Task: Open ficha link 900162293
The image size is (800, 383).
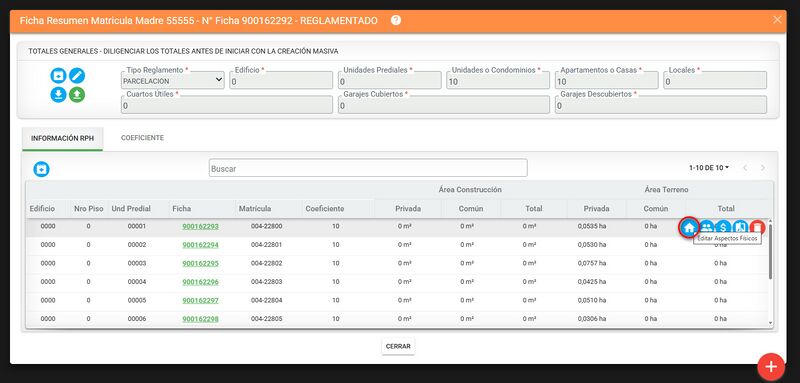Action: (x=201, y=226)
